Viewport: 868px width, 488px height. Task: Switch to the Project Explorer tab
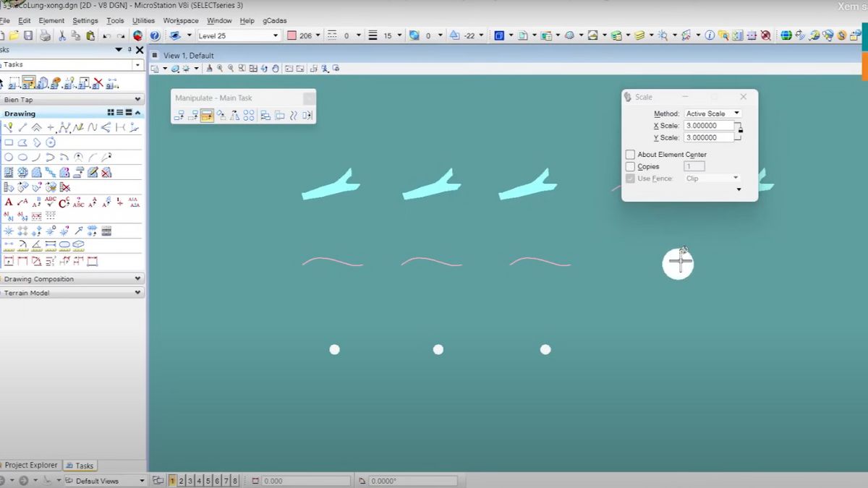coord(30,466)
